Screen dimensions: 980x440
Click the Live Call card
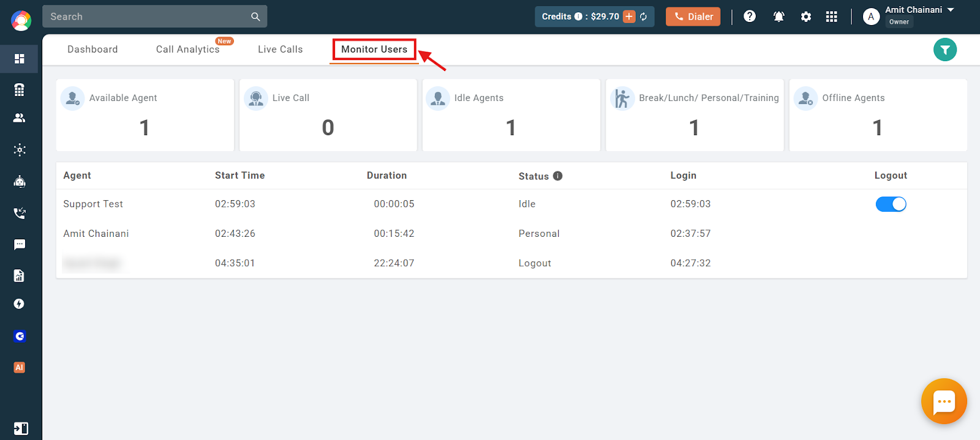click(x=328, y=115)
